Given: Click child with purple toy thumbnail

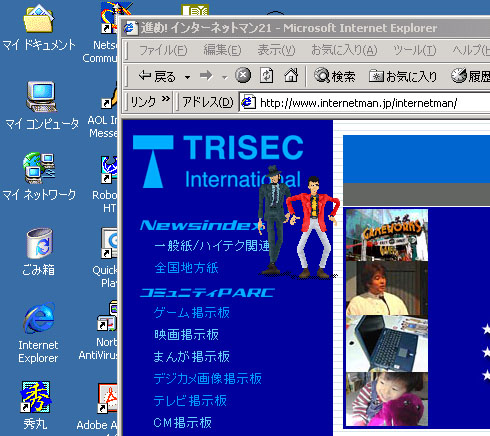Looking at the screenshot, I should coord(387,399).
